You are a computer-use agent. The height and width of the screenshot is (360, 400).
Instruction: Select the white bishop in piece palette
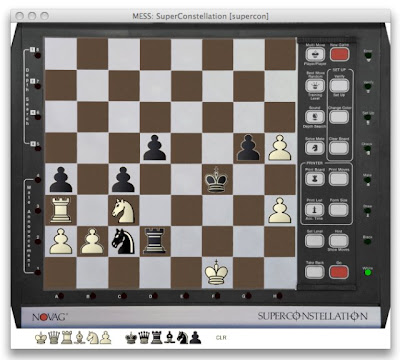point(80,338)
